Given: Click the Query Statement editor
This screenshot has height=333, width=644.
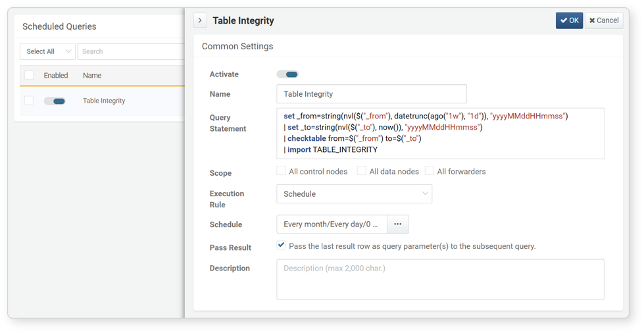Looking at the screenshot, I should click(440, 133).
